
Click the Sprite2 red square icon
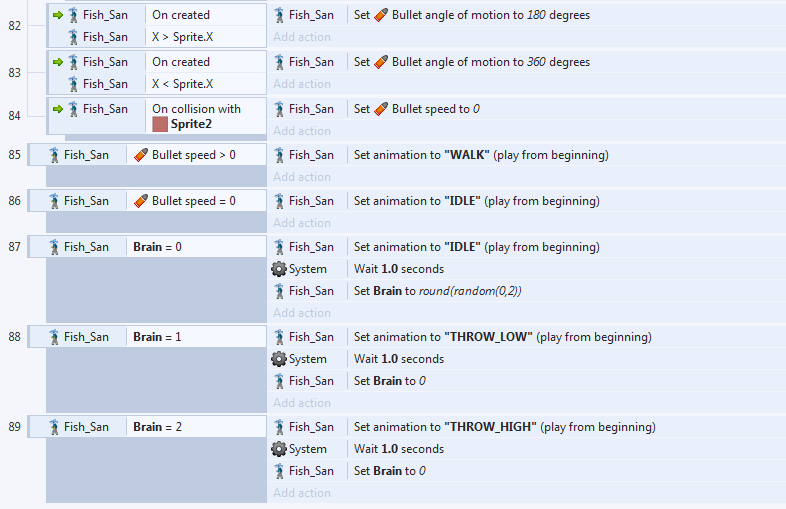(x=160, y=124)
